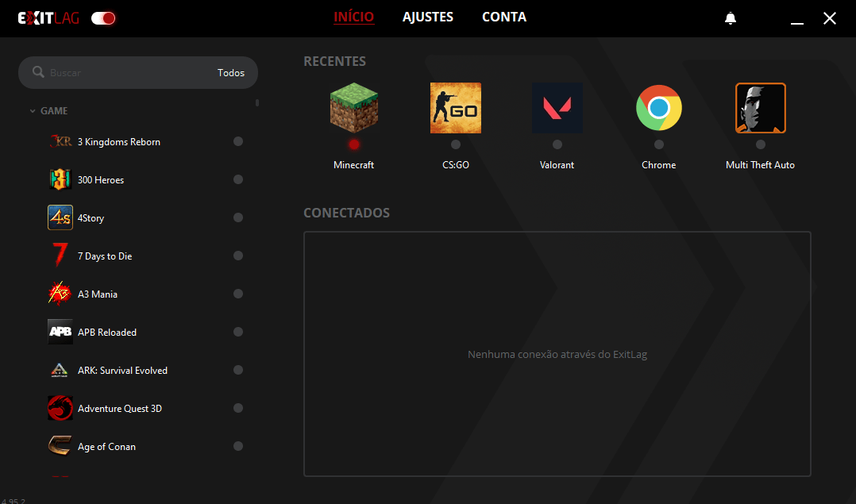Click the ExitLag logo
This screenshot has height=504, width=856.
tap(48, 18)
